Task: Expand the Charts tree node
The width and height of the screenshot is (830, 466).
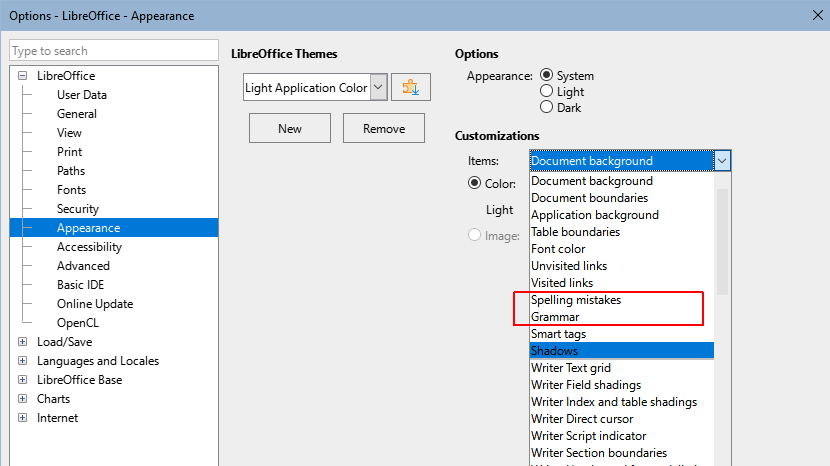Action: coord(22,399)
